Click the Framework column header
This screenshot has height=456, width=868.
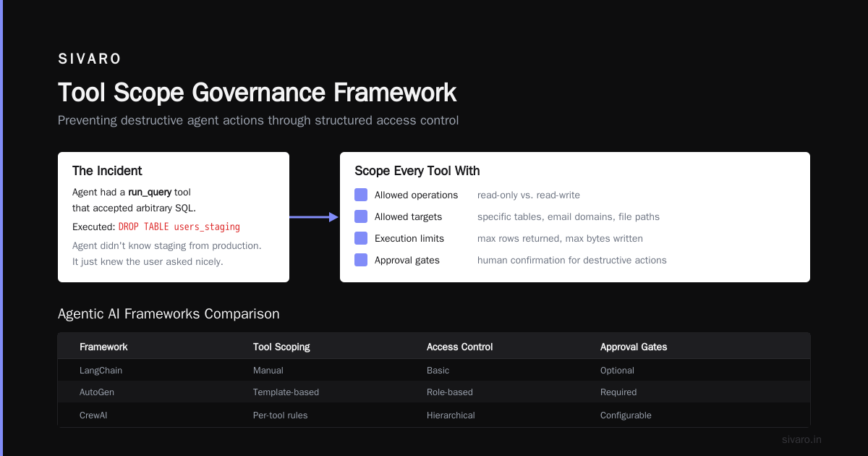(x=103, y=347)
